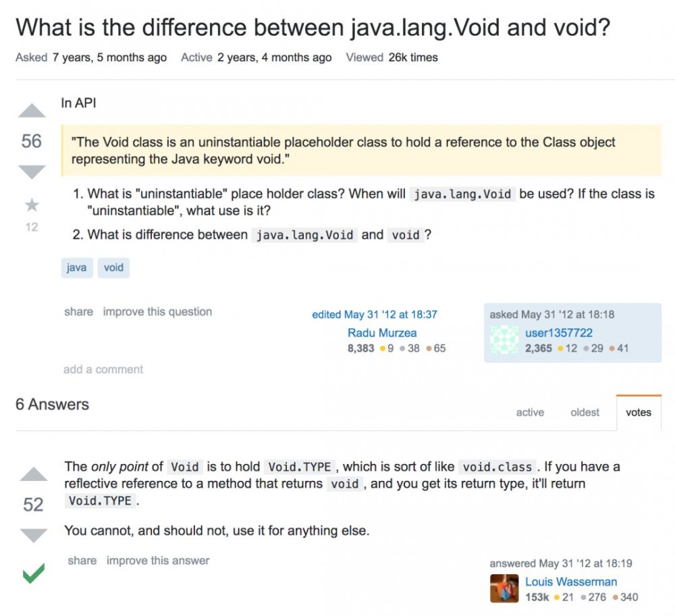View edit history via "edited May 31 '12"
The width and height of the screenshot is (675, 616).
tap(374, 314)
